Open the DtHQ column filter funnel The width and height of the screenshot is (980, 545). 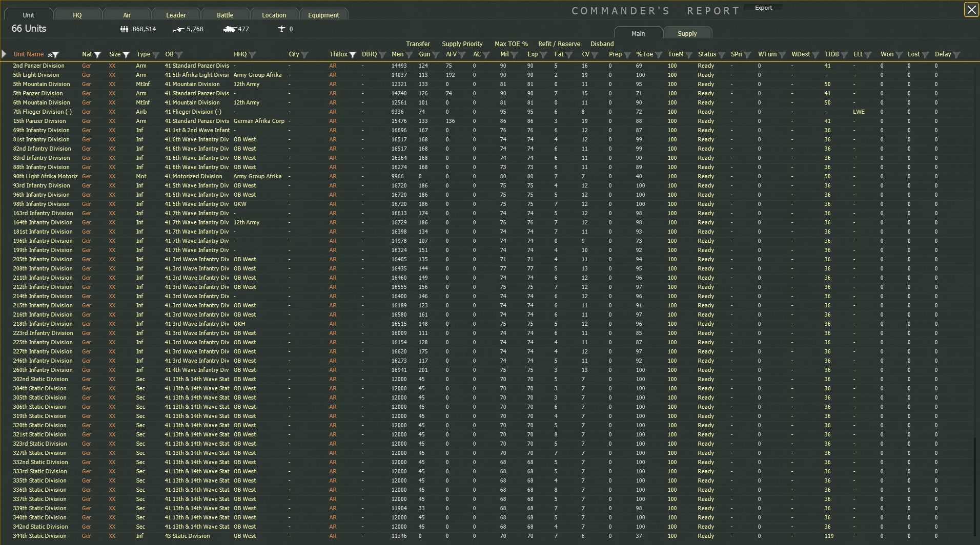[x=382, y=55]
